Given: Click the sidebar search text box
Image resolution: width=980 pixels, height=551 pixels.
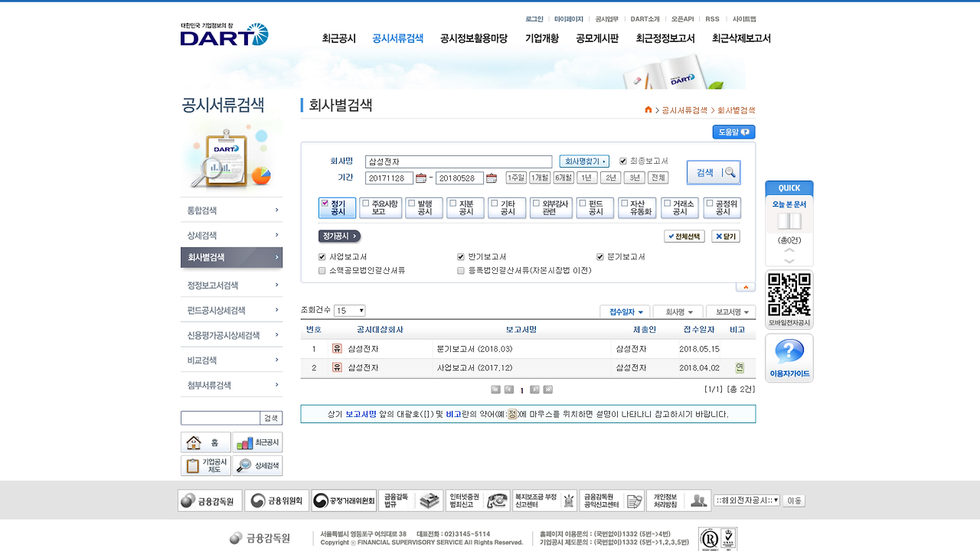Looking at the screenshot, I should tap(220, 418).
